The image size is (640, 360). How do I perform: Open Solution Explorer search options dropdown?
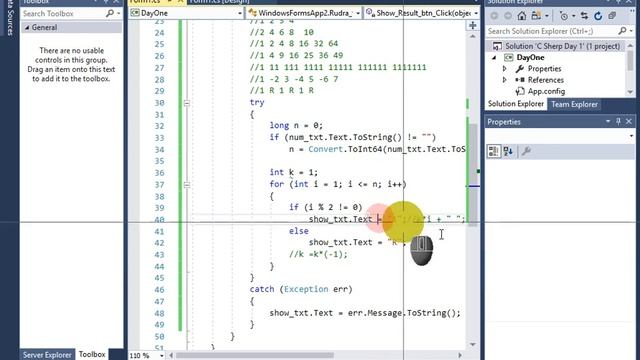pyautogui.click(x=631, y=31)
